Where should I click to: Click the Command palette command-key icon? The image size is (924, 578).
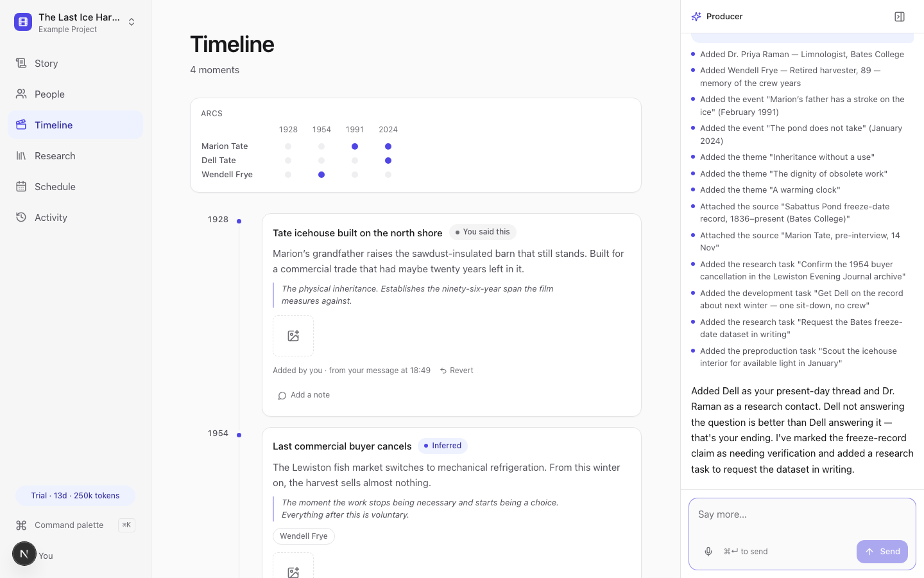pos(21,525)
